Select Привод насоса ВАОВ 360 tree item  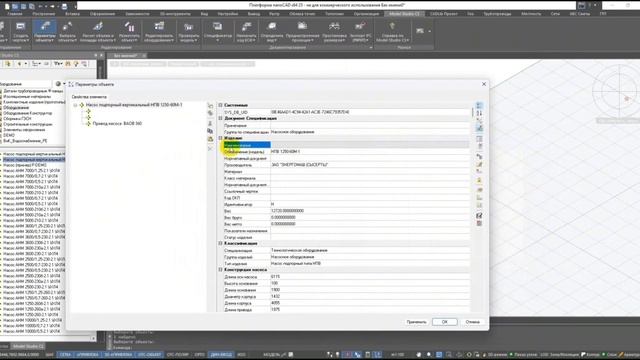(x=117, y=123)
